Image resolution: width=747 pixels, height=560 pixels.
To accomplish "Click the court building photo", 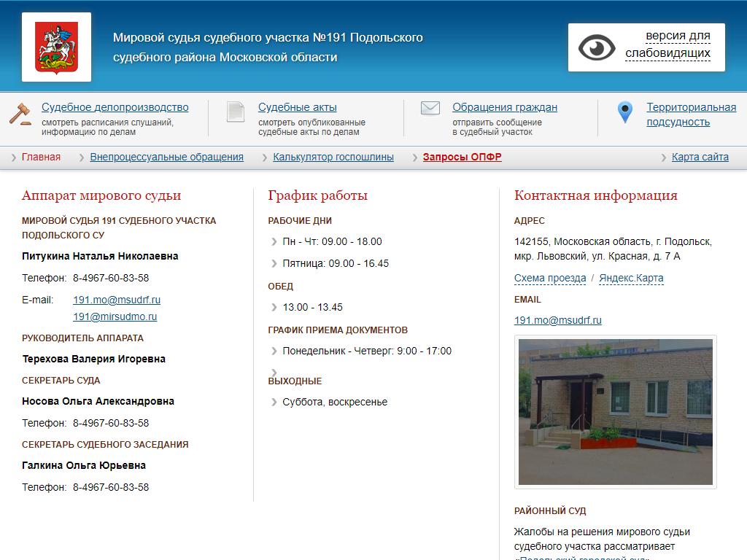I will pos(615,412).
